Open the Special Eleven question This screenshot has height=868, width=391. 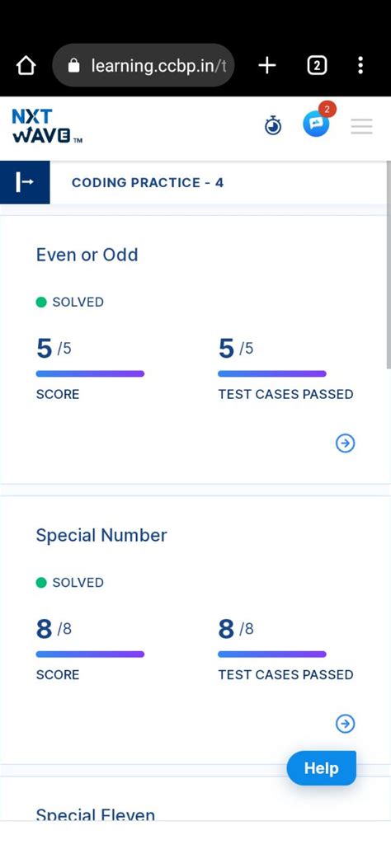[95, 815]
